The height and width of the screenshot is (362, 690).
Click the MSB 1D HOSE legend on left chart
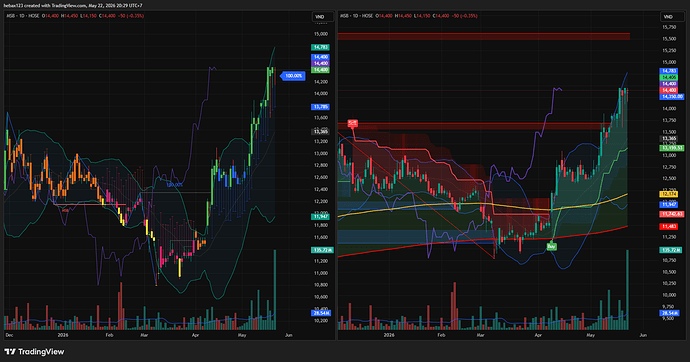23,16
